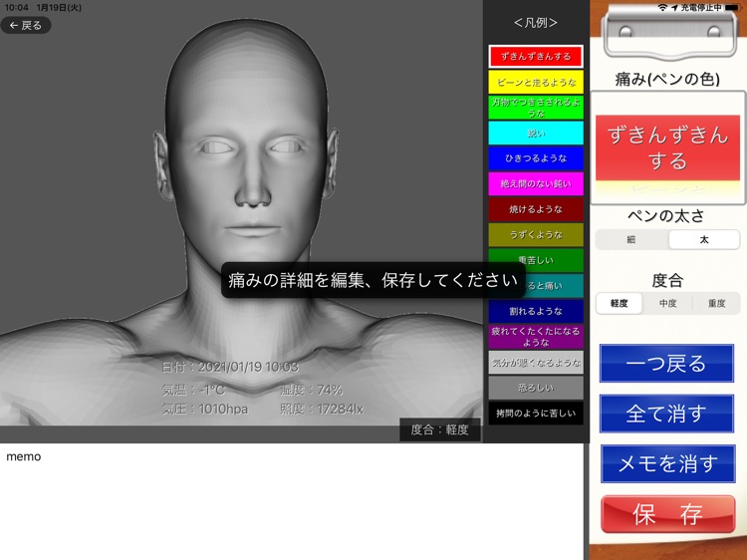Pick the purple 疲れてくたくたになるような swatch
The height and width of the screenshot is (560, 747).
pyautogui.click(x=536, y=337)
